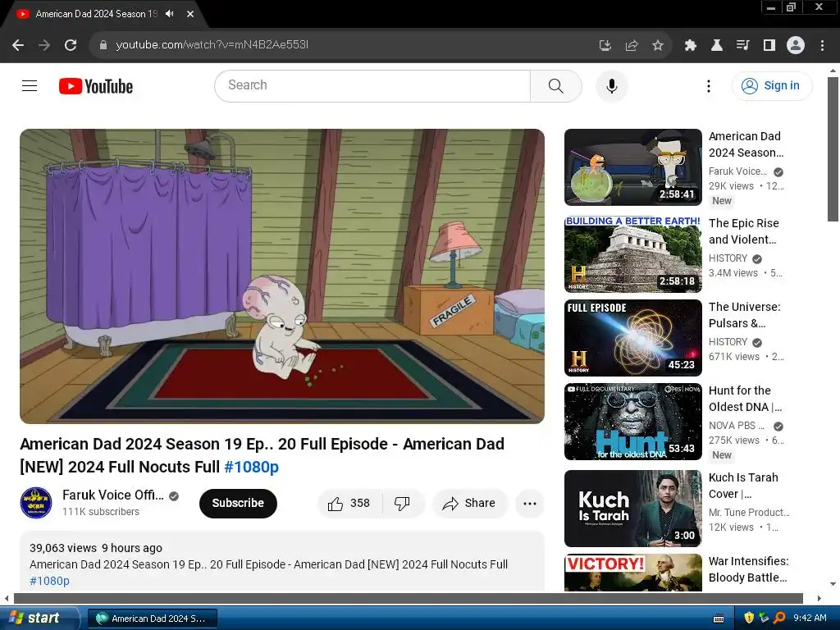Click the share page icon in address bar
840x630 pixels.
coord(632,46)
